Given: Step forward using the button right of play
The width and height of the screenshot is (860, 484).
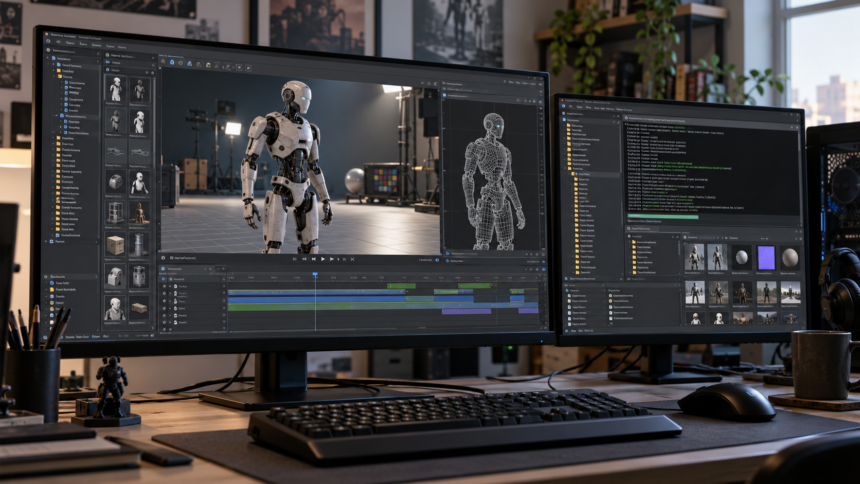Looking at the screenshot, I should (331, 259).
